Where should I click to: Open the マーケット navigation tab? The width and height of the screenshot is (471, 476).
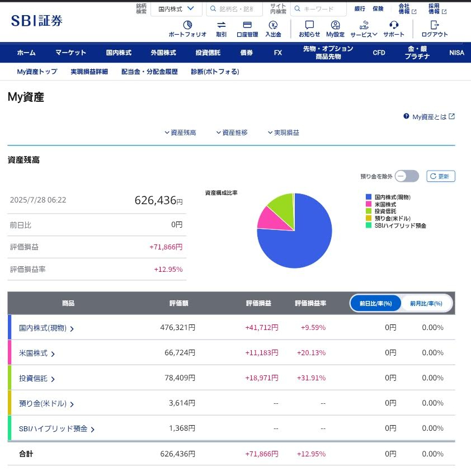[x=70, y=53]
